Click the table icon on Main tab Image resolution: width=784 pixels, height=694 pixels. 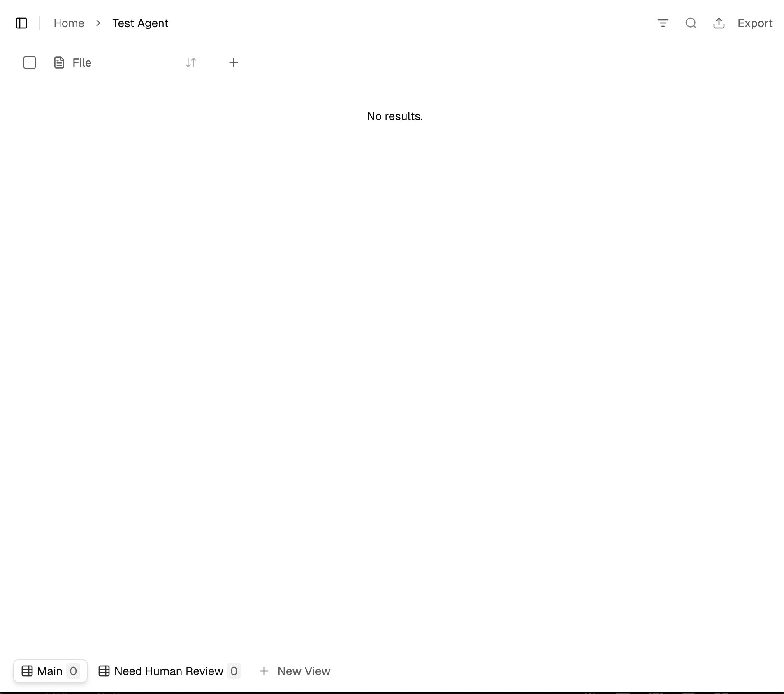click(x=27, y=671)
